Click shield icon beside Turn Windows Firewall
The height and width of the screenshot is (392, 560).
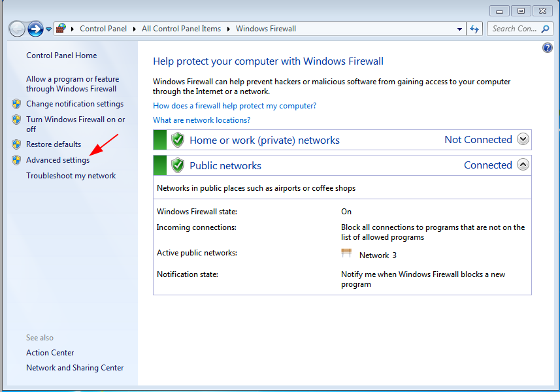16,120
